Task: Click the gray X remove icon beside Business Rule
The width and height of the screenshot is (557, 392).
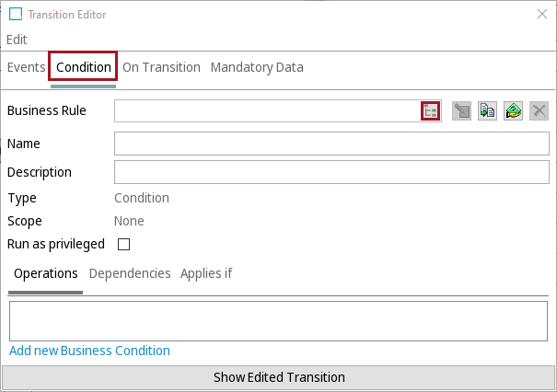Action: coord(539,111)
